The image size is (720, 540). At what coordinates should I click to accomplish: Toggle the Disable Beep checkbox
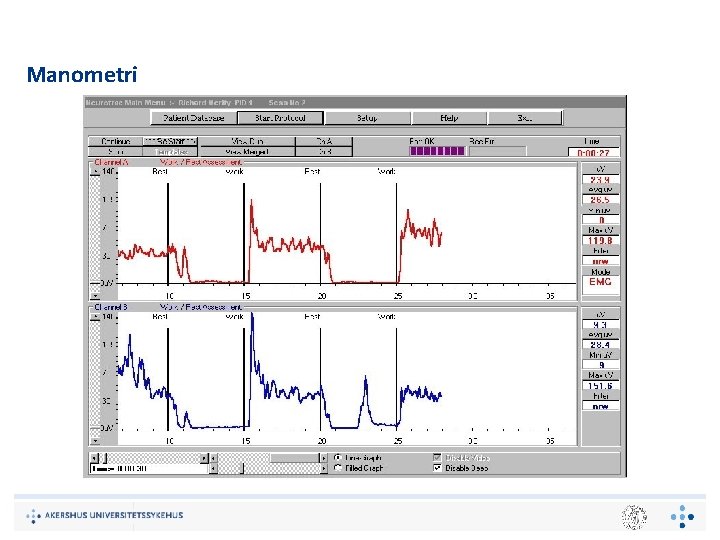click(437, 468)
